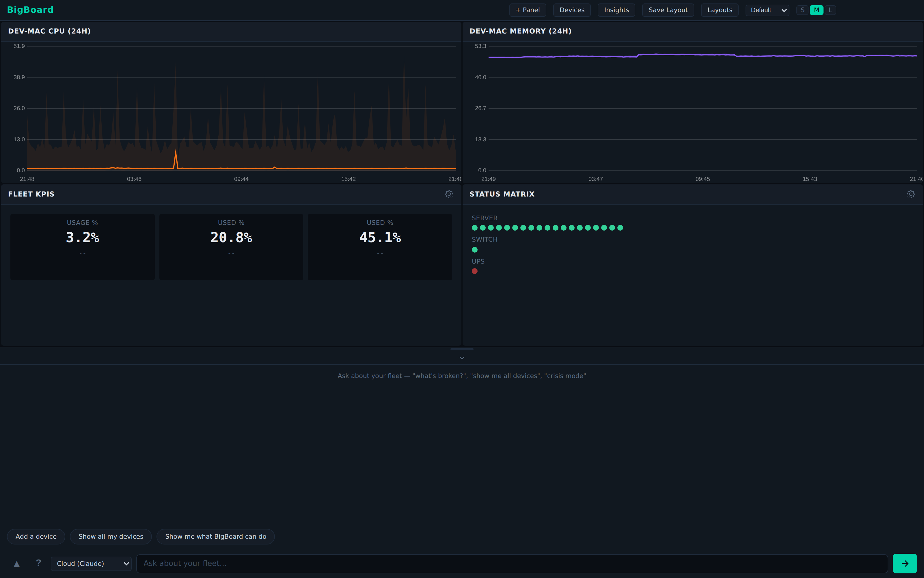The height and width of the screenshot is (578, 924).
Task: Click the SERVER row label
Action: pos(484,218)
